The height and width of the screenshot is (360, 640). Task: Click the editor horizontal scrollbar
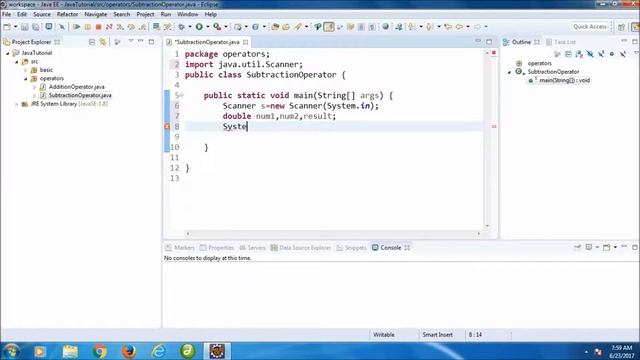tap(333, 234)
